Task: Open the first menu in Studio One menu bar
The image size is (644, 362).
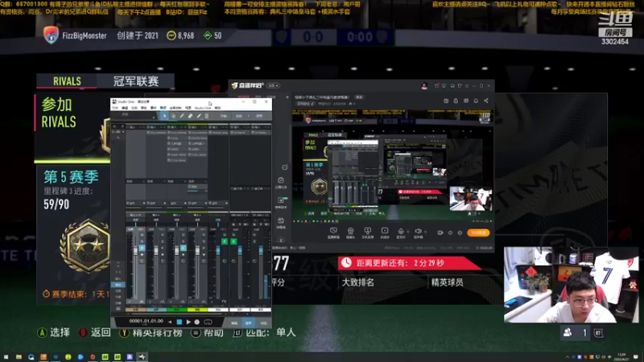Action: tap(115, 108)
